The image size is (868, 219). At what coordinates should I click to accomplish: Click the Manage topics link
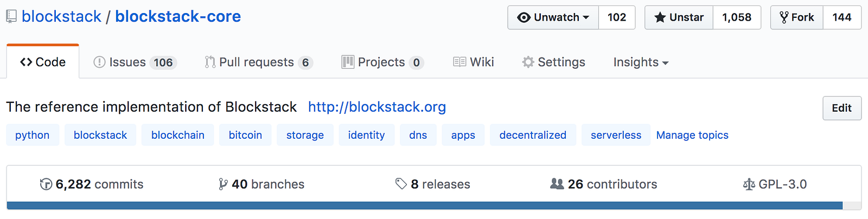tap(692, 135)
